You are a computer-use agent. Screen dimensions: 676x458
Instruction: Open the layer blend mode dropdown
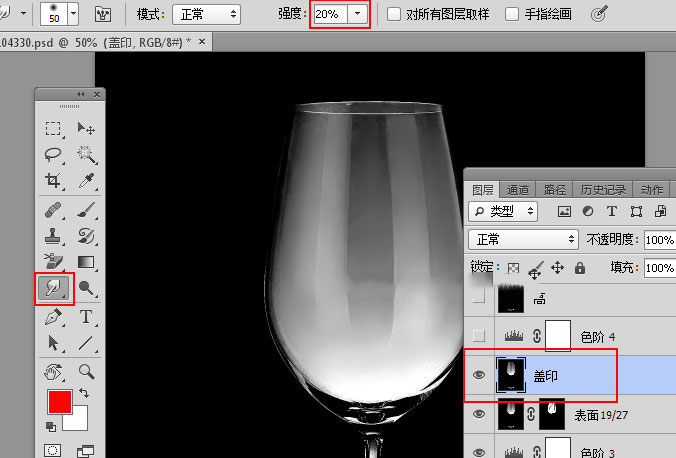click(523, 240)
